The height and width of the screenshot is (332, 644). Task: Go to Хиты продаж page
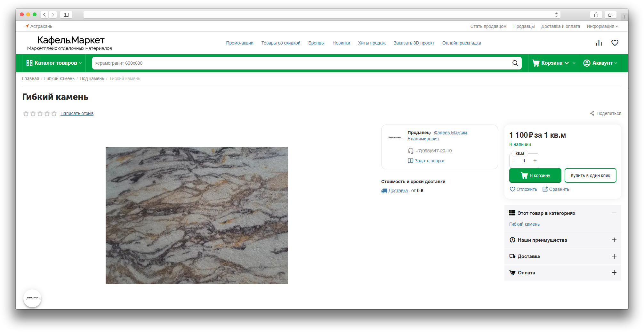(372, 43)
